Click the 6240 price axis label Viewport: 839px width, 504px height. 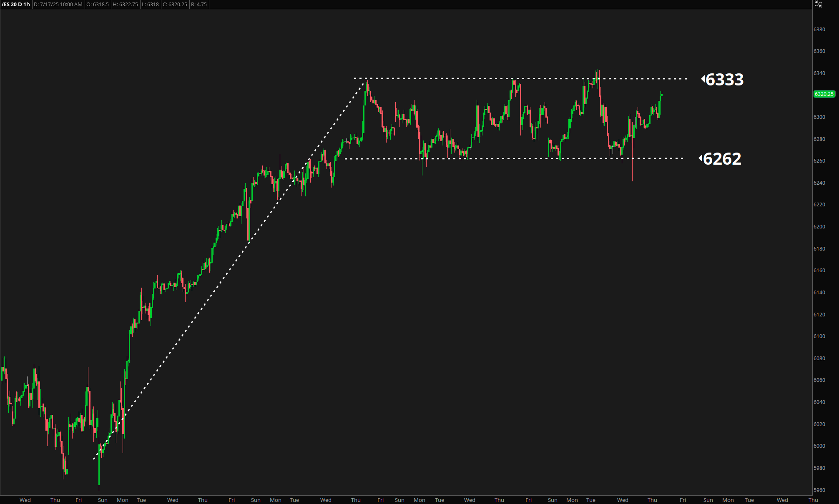(819, 183)
